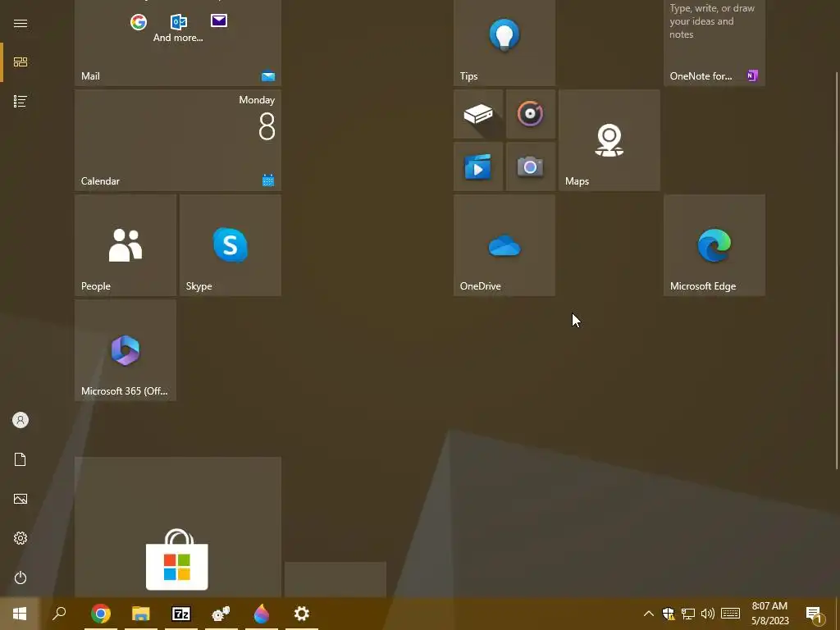
Task: Open Settings app from taskbar
Action: coord(302,614)
